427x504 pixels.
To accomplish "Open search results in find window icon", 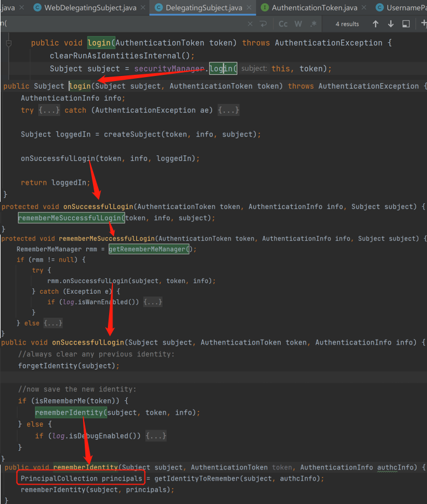I will pyautogui.click(x=406, y=24).
